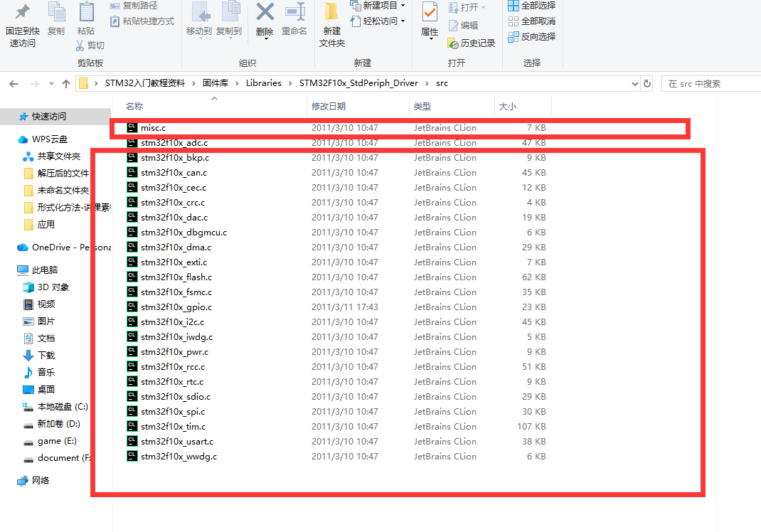Open 新加卷 (D:) drive
The height and width of the screenshot is (532, 761).
coord(59,424)
